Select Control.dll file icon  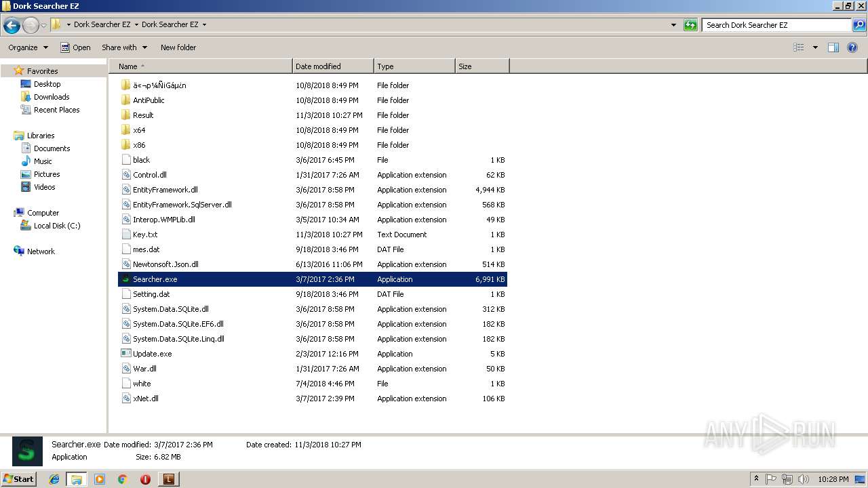pos(125,175)
